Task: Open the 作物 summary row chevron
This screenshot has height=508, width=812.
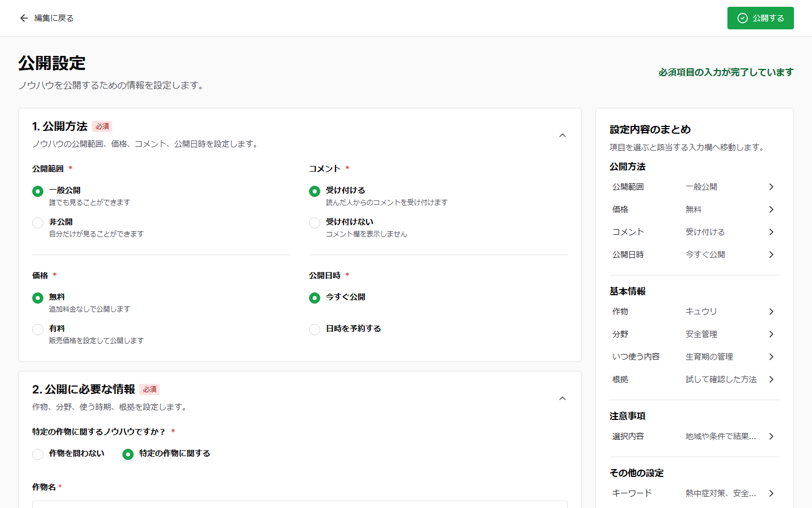Action: tap(771, 312)
